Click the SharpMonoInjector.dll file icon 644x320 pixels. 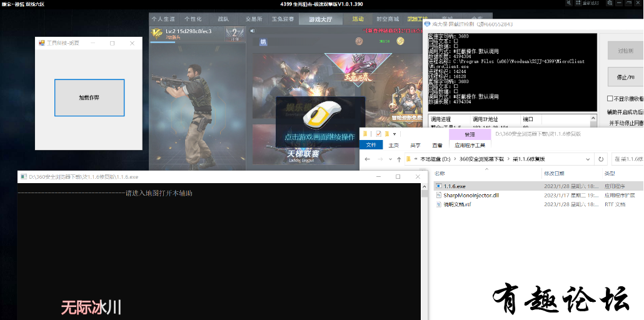click(439, 195)
